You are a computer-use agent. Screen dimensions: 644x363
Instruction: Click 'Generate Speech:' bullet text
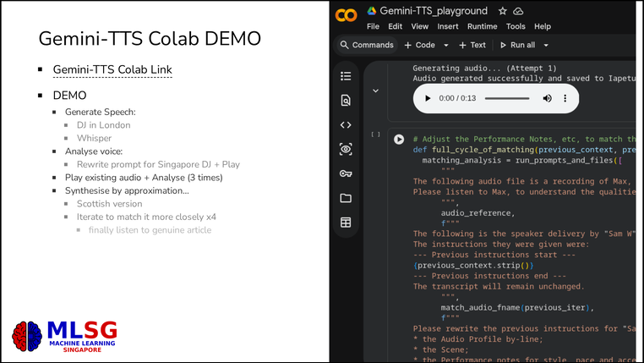click(101, 113)
